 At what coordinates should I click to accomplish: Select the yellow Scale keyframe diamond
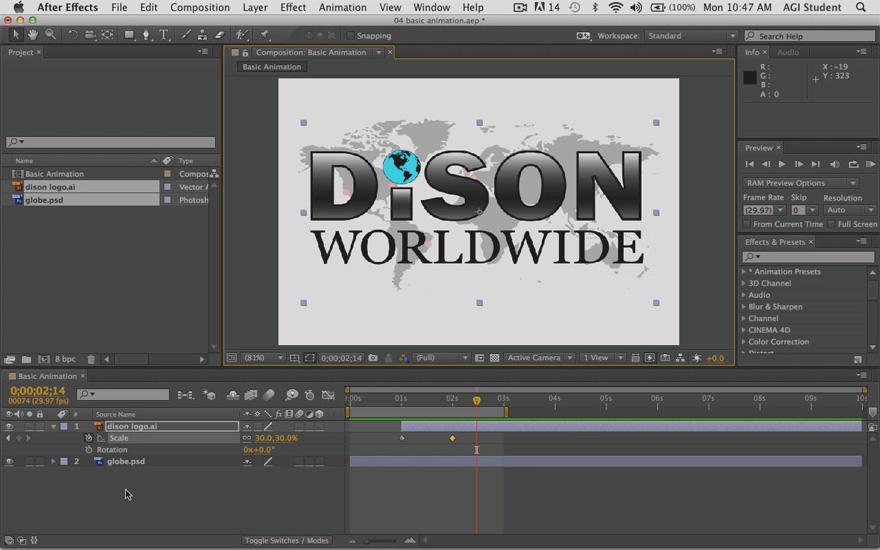point(452,438)
